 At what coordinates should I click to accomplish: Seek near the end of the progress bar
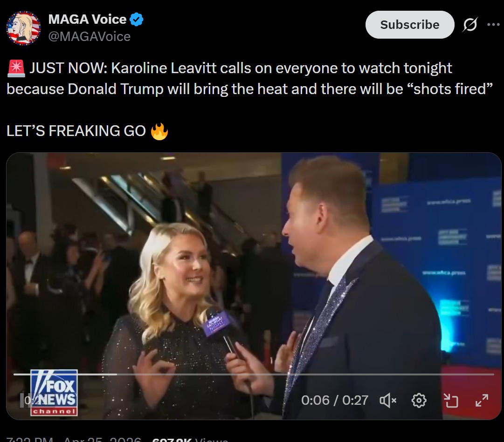(482, 374)
